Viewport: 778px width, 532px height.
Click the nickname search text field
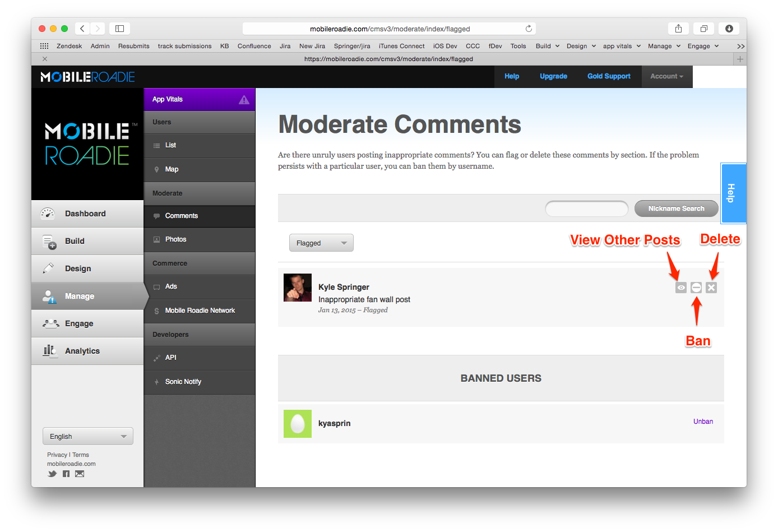point(586,209)
